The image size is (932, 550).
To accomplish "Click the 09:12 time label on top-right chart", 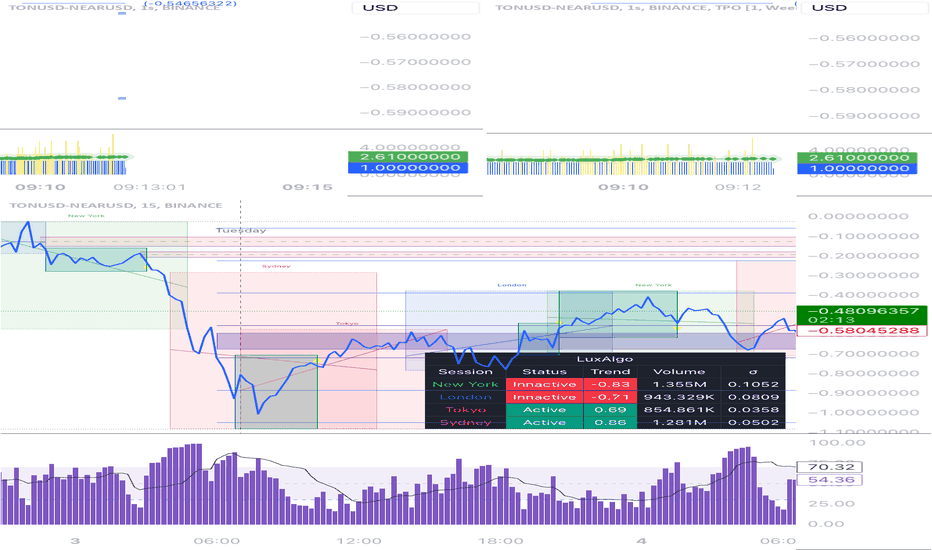I will coord(738,187).
